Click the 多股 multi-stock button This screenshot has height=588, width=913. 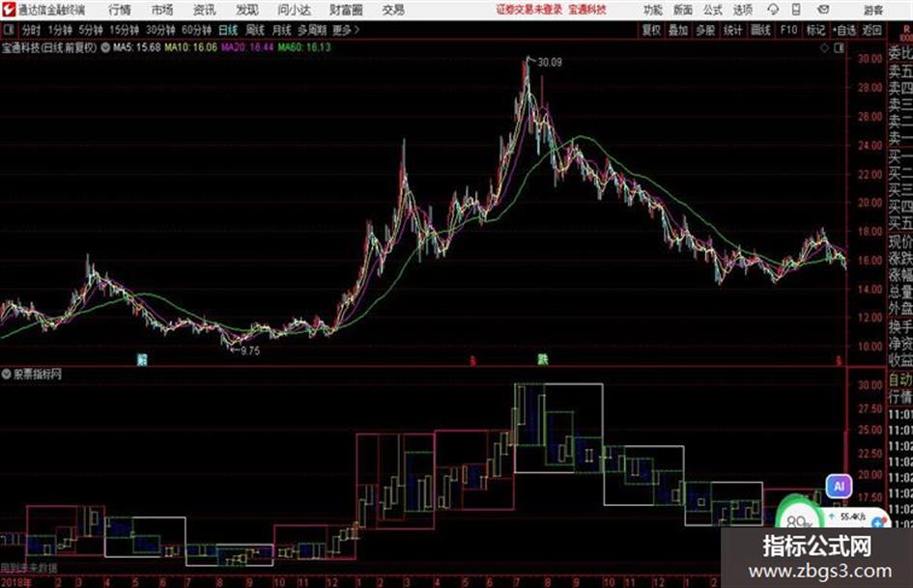click(x=705, y=30)
